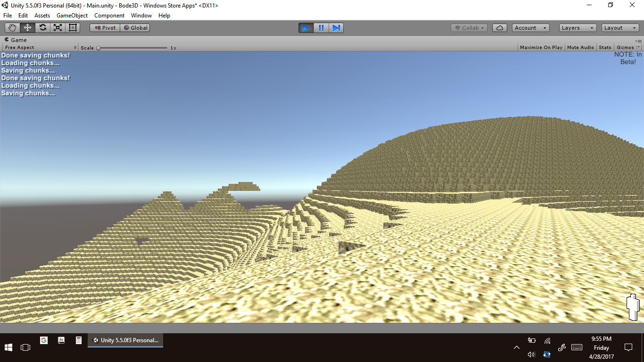Open the Layers dropdown
Image resolution: width=644 pixels, height=362 pixels.
tap(578, 28)
